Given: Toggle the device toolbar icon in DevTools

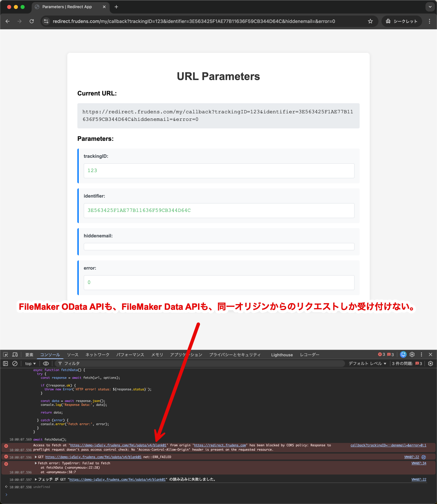Looking at the screenshot, I should 15,354.
